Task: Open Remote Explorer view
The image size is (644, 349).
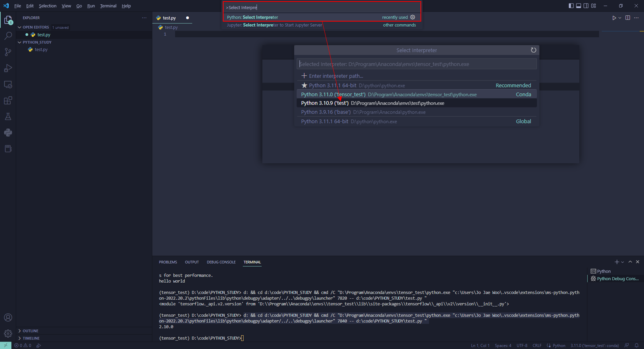Action: click(x=8, y=84)
